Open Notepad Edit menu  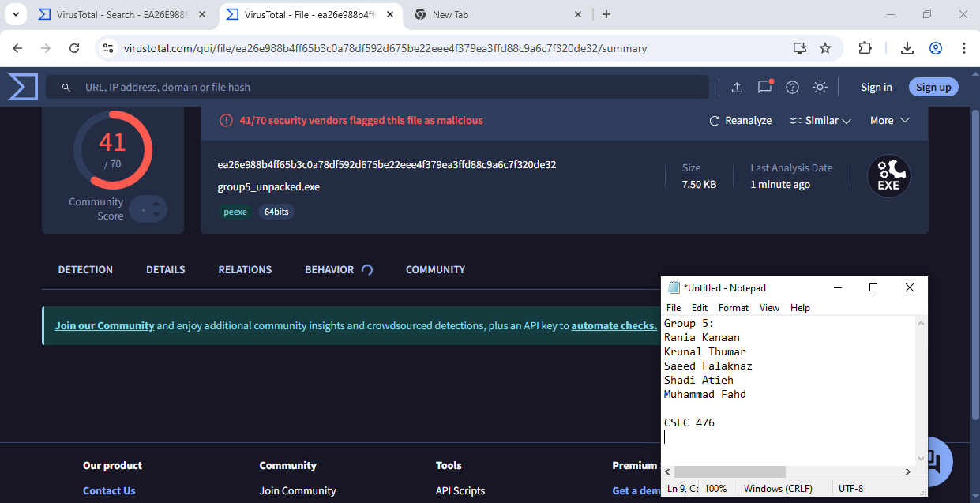700,308
